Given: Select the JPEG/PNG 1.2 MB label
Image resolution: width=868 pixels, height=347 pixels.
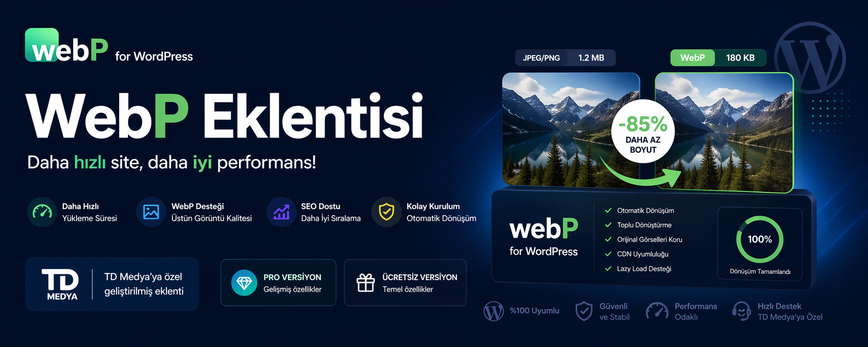Looking at the screenshot, I should 565,58.
